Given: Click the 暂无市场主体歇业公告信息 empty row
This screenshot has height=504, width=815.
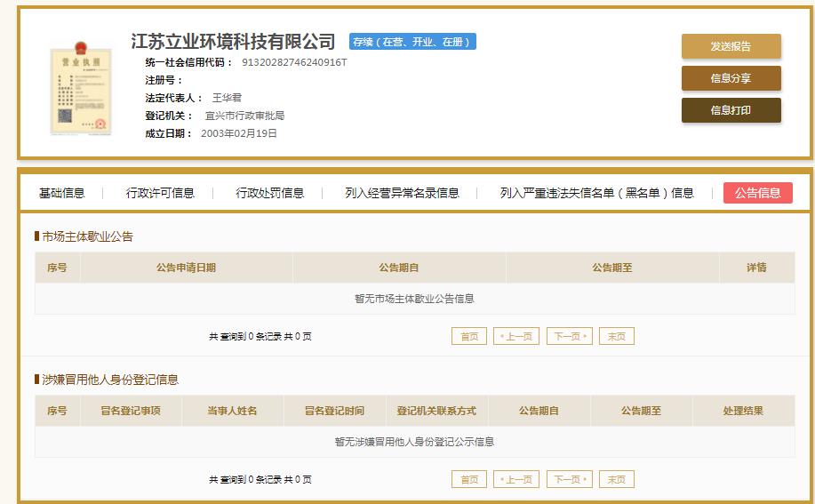Looking at the screenshot, I should [x=414, y=299].
